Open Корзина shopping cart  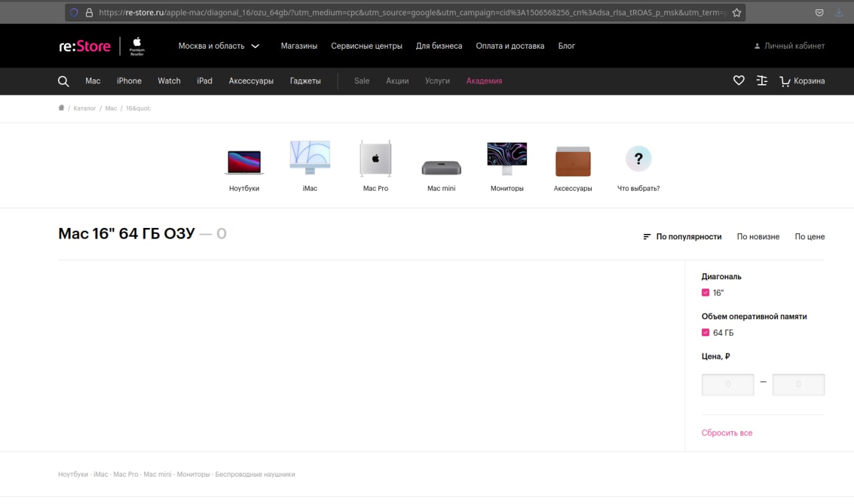pyautogui.click(x=802, y=81)
